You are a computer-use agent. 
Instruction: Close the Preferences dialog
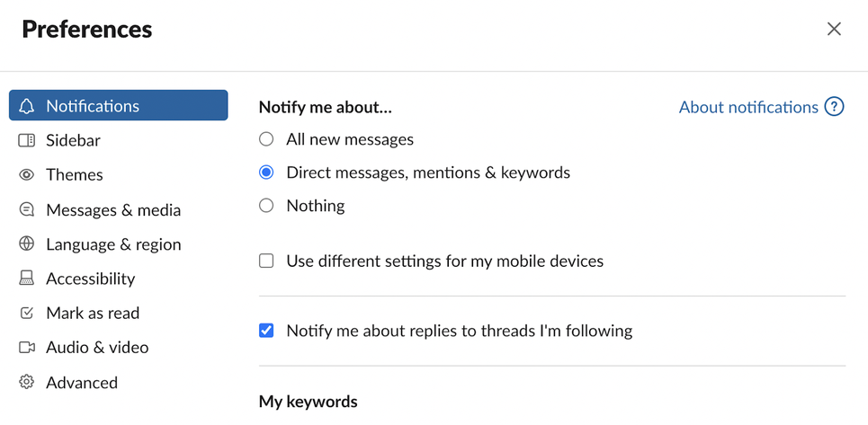pos(834,29)
